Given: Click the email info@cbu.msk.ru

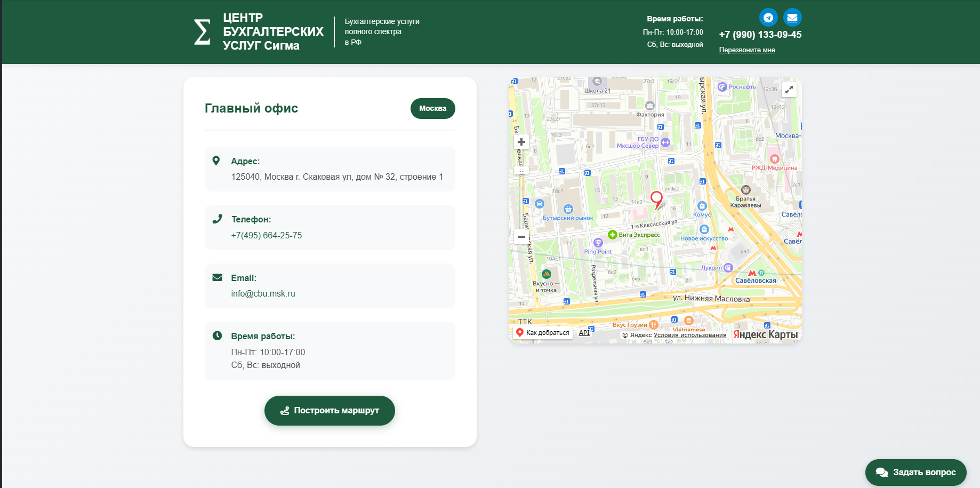Looking at the screenshot, I should click(263, 293).
